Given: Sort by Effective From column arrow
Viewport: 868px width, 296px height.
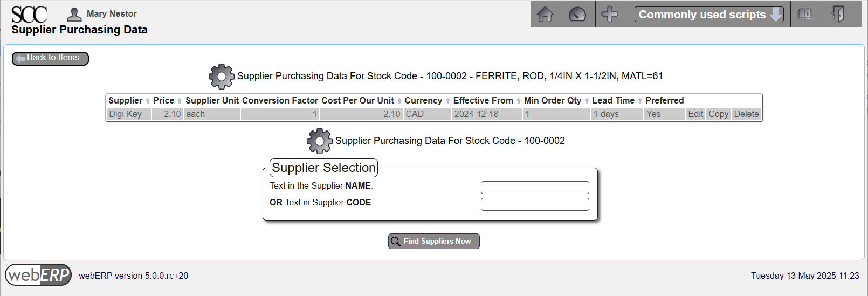Looking at the screenshot, I should coord(519,101).
